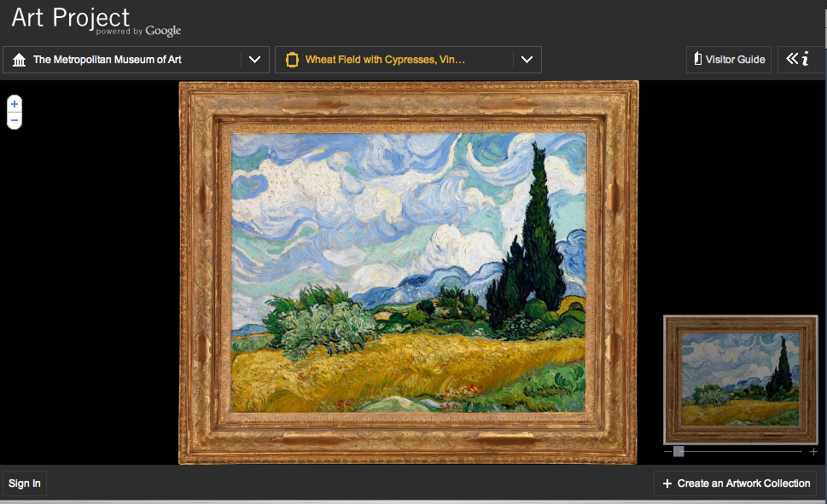Click the painting navigator thumbnail
This screenshot has width=827, height=504.
(741, 379)
